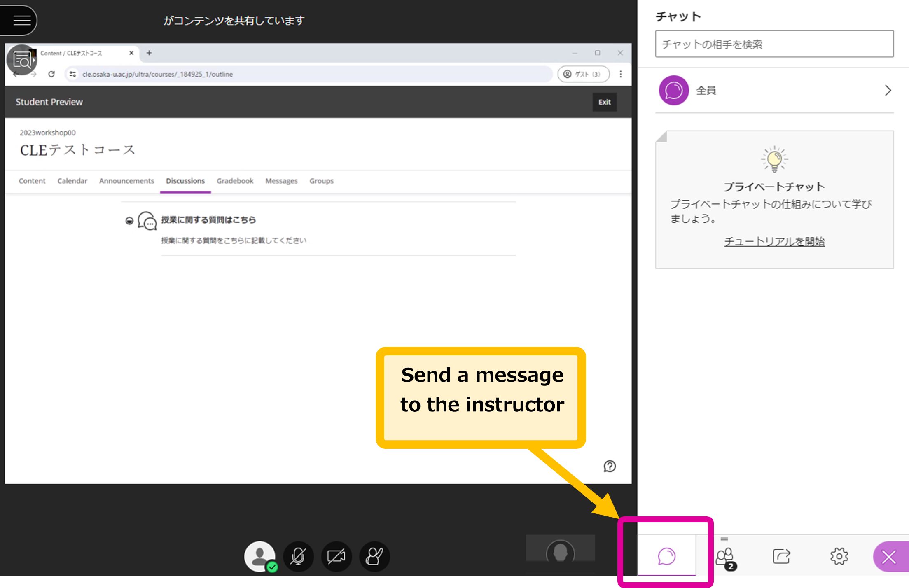Screen dimensions: 909x588
Task: Click the purple close panel X button
Action: tap(890, 557)
